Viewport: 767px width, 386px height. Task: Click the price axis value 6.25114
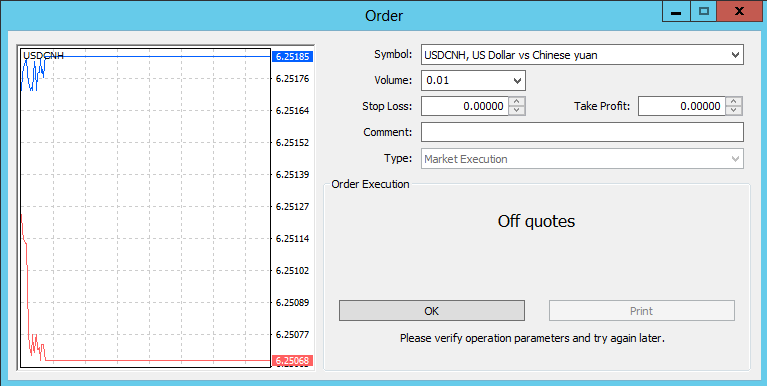coord(293,239)
